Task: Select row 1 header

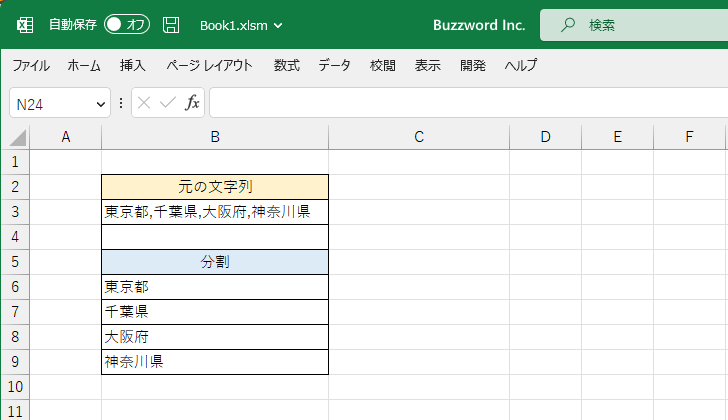Action: (x=15, y=162)
